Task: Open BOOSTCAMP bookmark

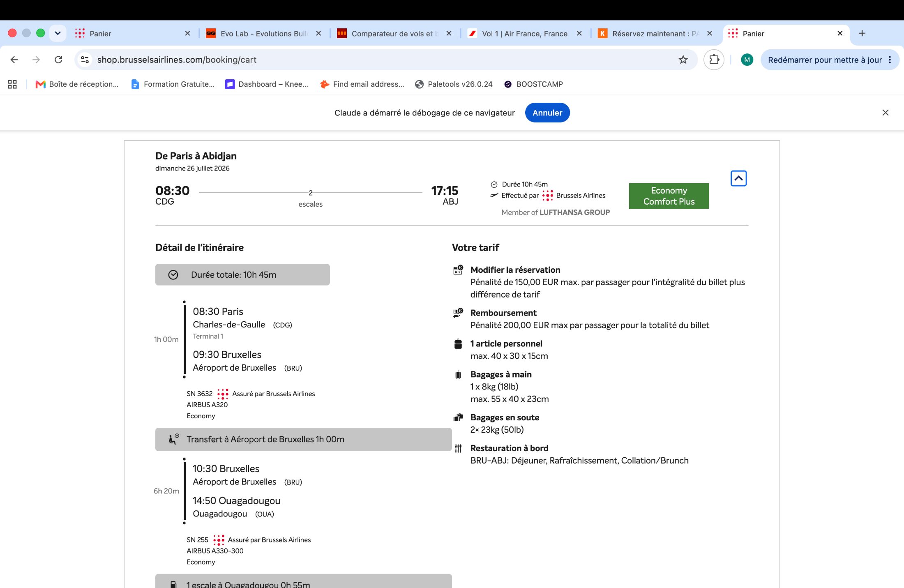Action: click(x=533, y=84)
